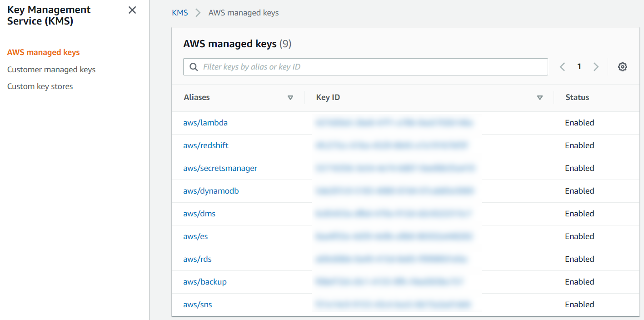Click the page number 1 control

click(579, 66)
